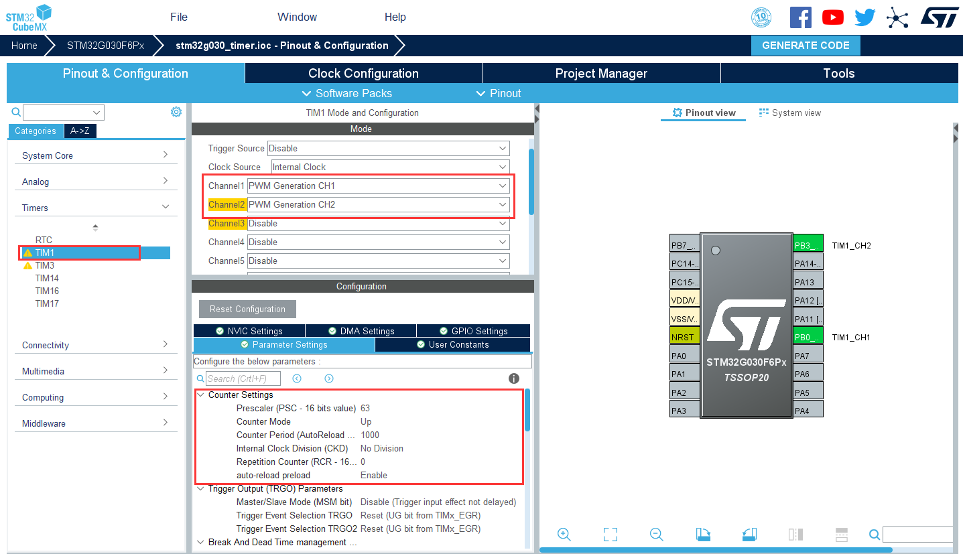Click the STM32CubeMX logo icon
Screen dimensions: 963x560
[x=29, y=17]
